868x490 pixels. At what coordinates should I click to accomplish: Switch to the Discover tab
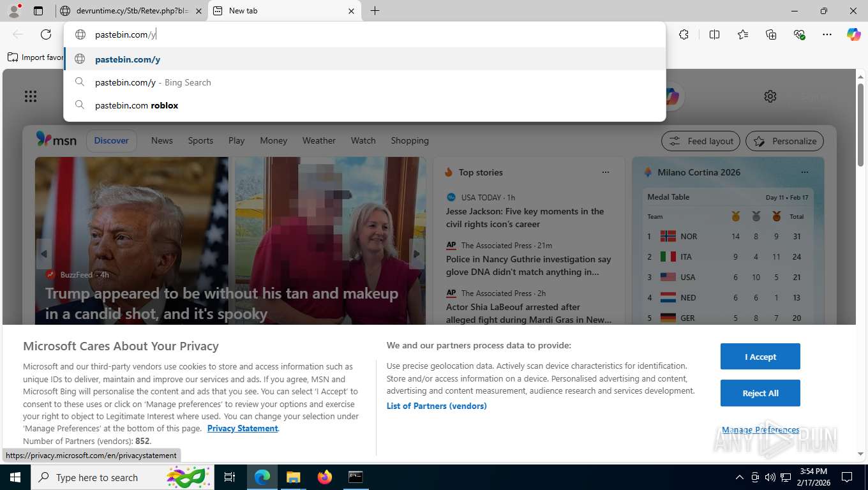(112, 140)
